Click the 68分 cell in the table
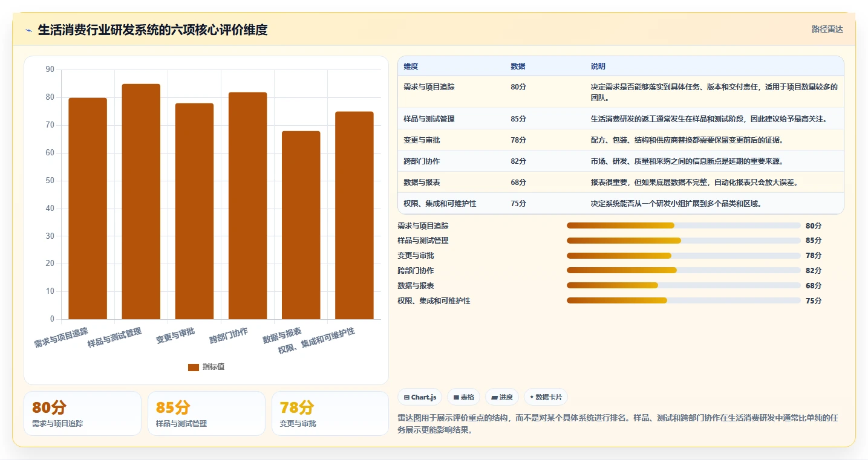The image size is (868, 460). (x=518, y=182)
